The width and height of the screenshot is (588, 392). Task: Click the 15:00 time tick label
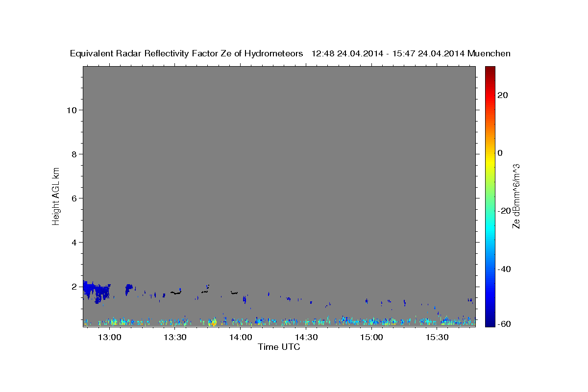click(371, 338)
